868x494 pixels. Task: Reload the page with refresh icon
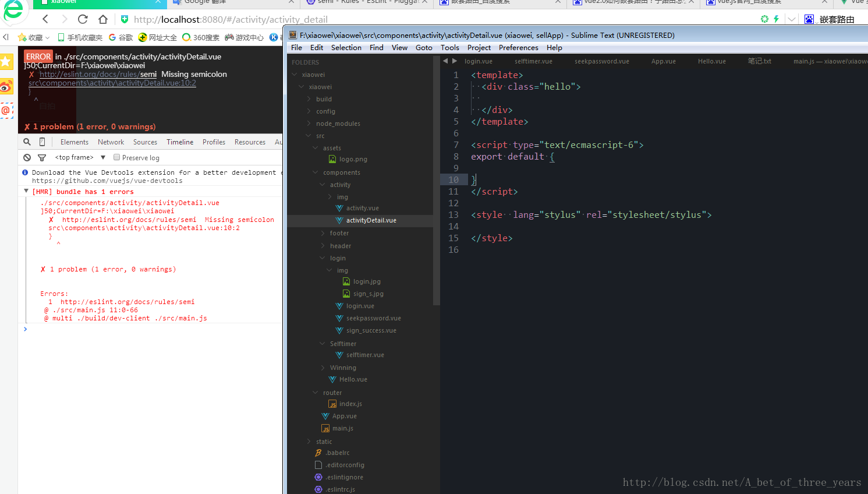tap(83, 19)
